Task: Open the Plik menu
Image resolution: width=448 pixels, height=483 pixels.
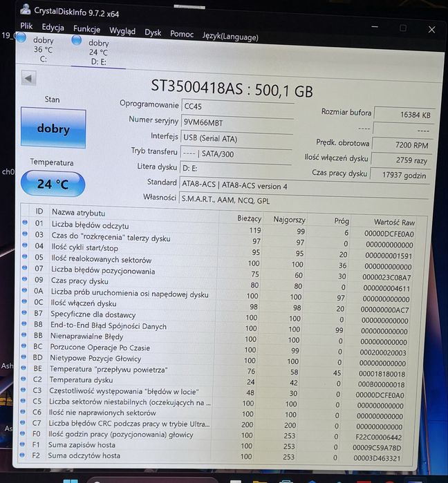Action: [26, 26]
